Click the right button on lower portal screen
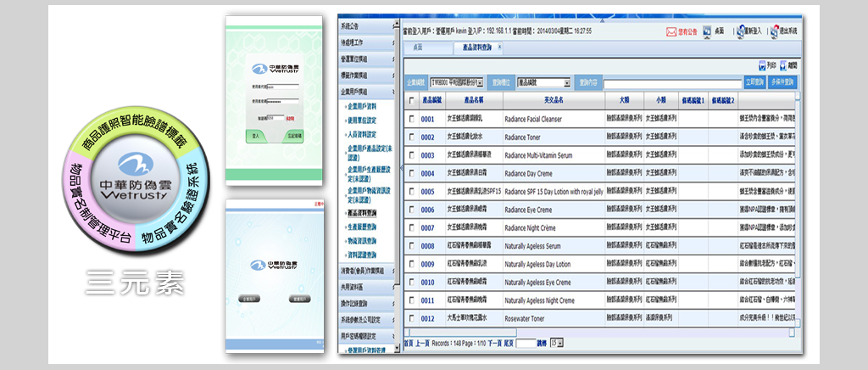Screen dimensions: 868x370 299,299
